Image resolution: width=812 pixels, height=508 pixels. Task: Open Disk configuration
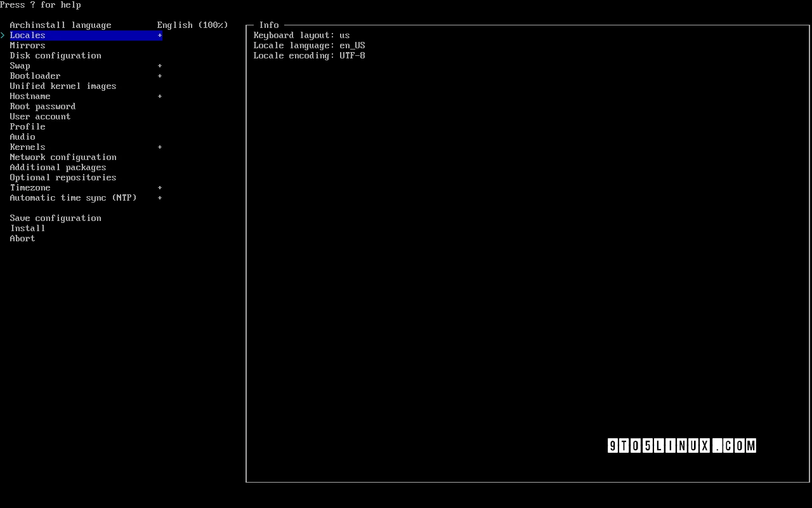point(55,55)
